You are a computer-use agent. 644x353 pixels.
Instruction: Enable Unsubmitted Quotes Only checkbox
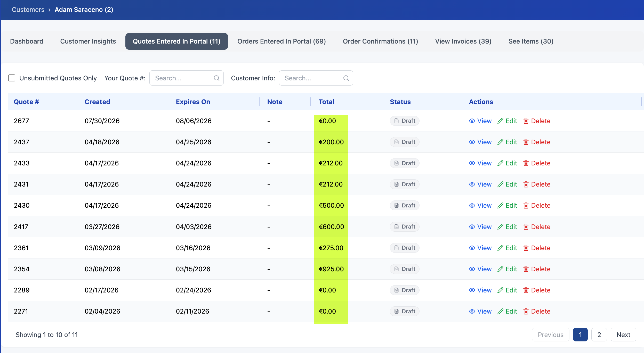(x=12, y=78)
